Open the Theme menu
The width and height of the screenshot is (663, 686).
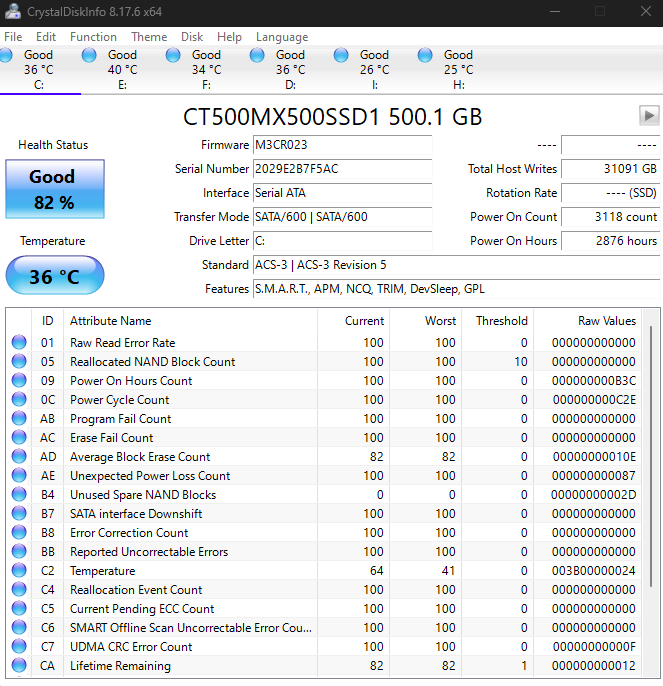click(x=149, y=37)
